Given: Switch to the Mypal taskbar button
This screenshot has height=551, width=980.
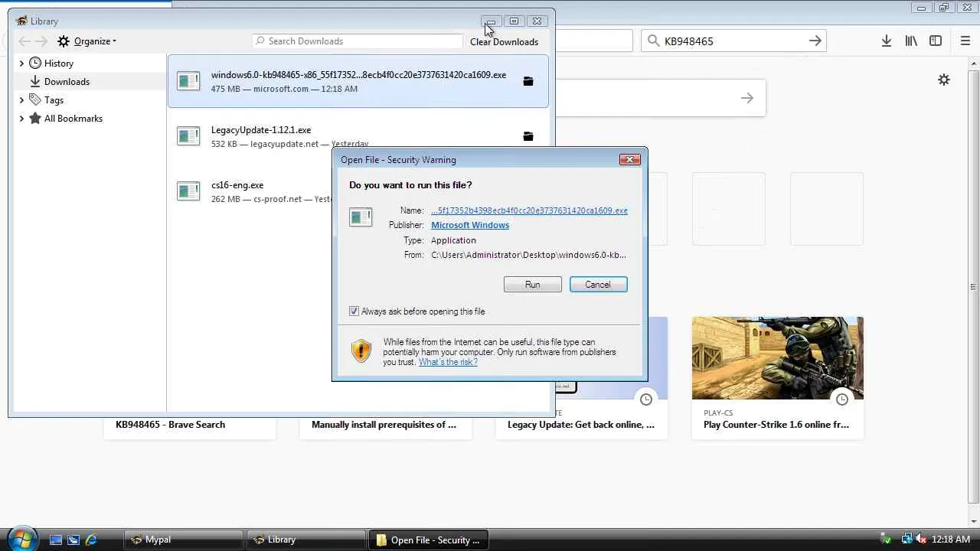Looking at the screenshot, I should (183, 540).
